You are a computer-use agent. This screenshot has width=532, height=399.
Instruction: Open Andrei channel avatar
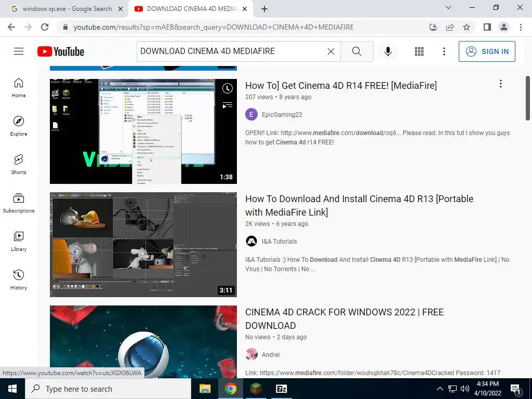pyautogui.click(x=251, y=354)
